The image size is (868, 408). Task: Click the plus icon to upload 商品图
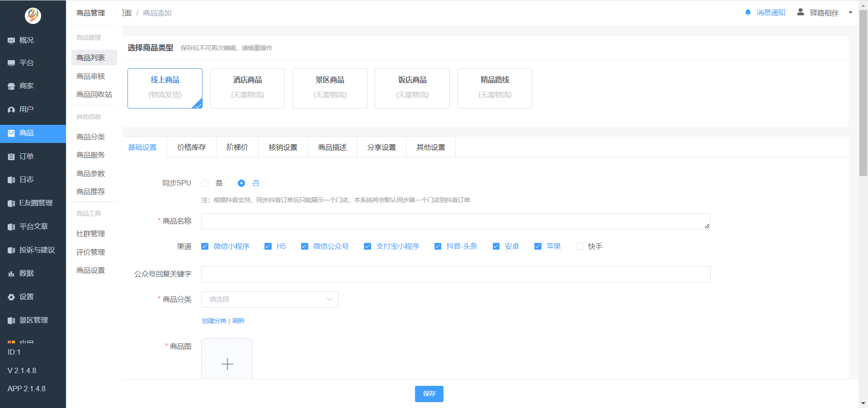[x=227, y=364]
